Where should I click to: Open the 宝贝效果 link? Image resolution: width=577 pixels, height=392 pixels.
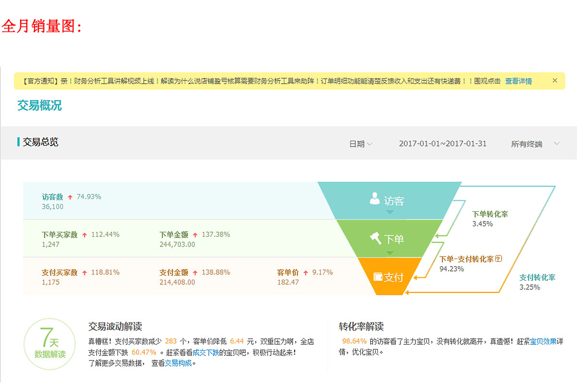543,342
